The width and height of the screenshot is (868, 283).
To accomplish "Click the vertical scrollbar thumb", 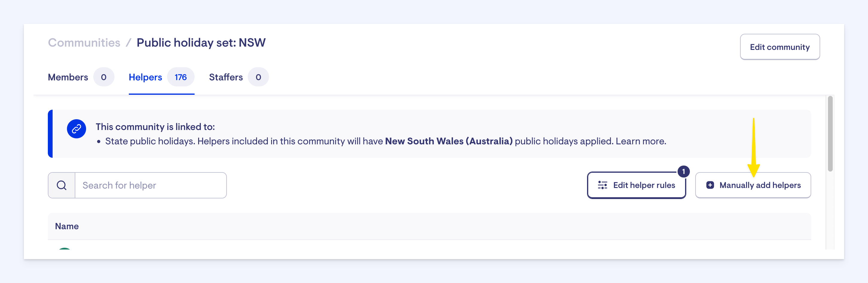I will [x=830, y=134].
